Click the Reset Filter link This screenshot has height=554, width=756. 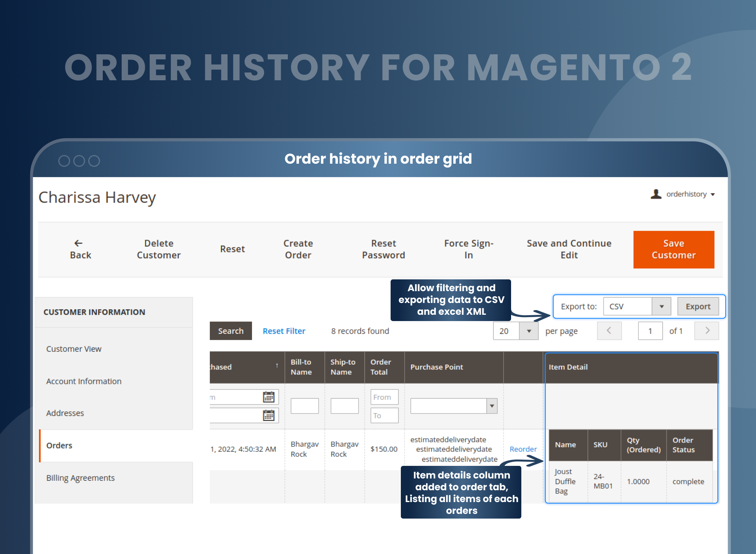[284, 331]
